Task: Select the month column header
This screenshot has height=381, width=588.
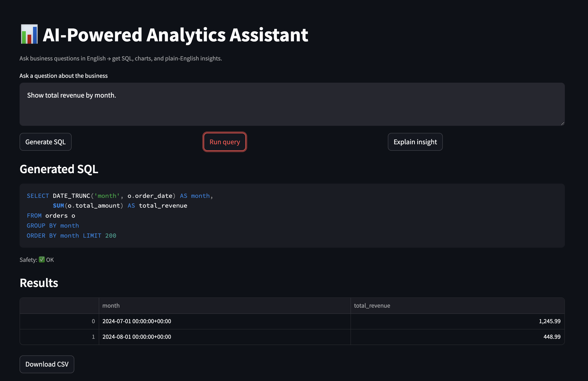Action: [x=225, y=305]
